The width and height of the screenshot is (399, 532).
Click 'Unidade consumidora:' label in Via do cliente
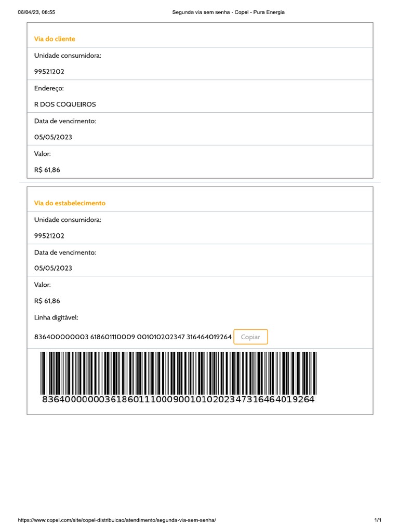(68, 56)
